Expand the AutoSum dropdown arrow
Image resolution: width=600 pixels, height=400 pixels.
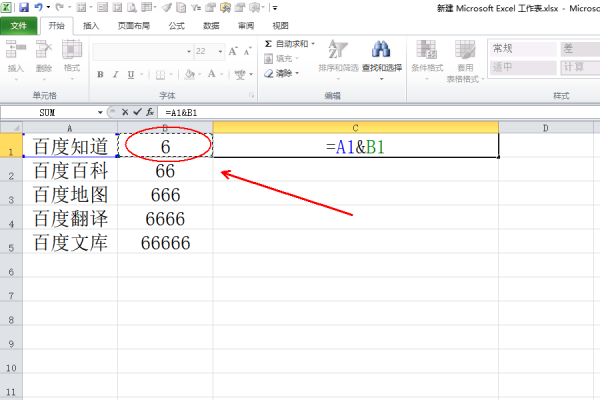click(313, 44)
